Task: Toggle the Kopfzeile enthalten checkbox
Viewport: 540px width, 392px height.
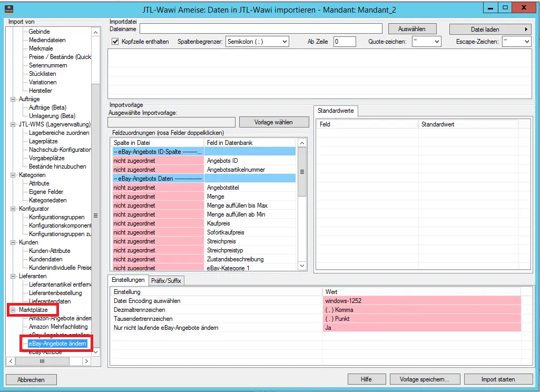Action: 115,42
